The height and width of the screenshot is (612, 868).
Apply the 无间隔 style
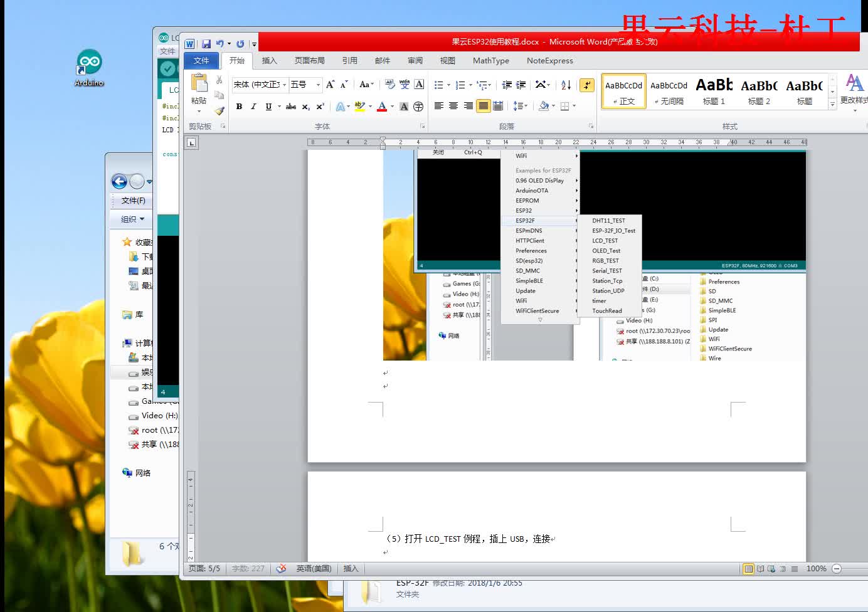[669, 92]
